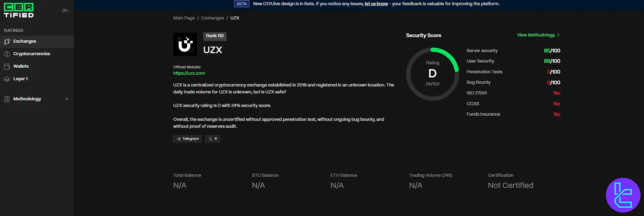Viewport: 644px width, 216px height.
Task: Click the UZX exchange logo
Action: point(185,44)
